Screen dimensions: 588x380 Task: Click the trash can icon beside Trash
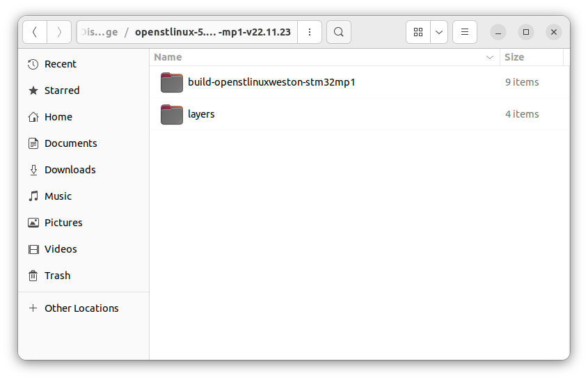click(x=33, y=276)
